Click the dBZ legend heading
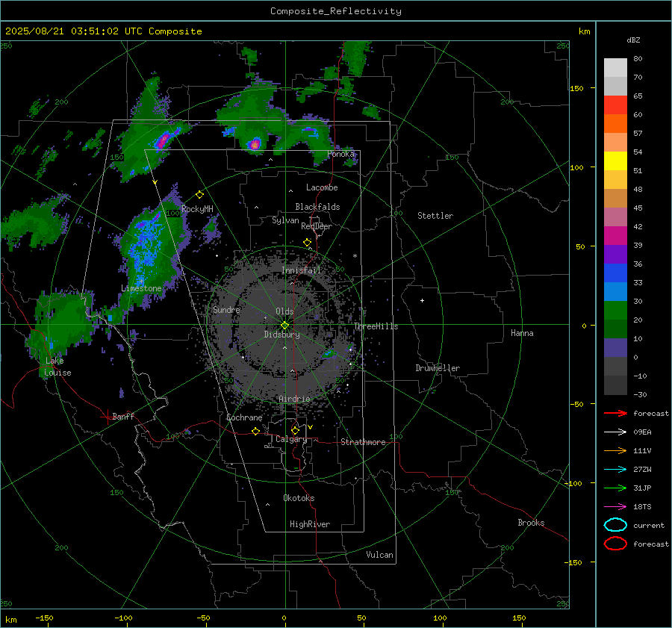672x628 pixels. [633, 40]
